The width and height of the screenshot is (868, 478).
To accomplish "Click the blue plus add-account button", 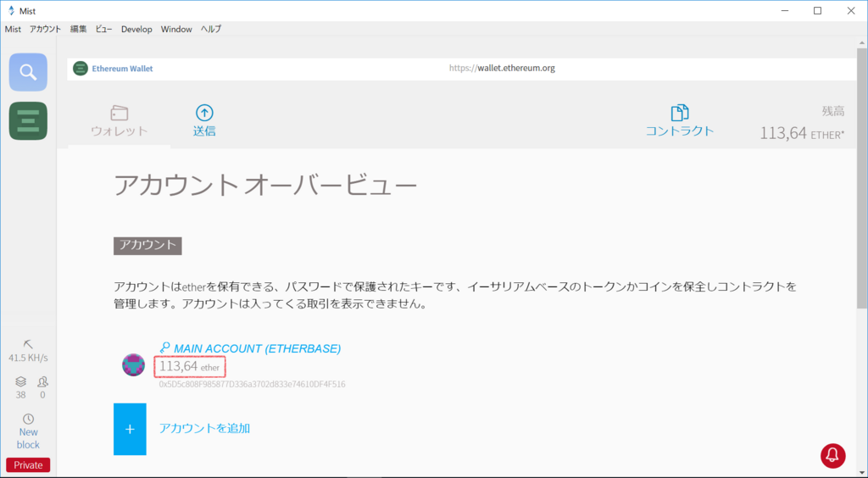I will [x=130, y=429].
